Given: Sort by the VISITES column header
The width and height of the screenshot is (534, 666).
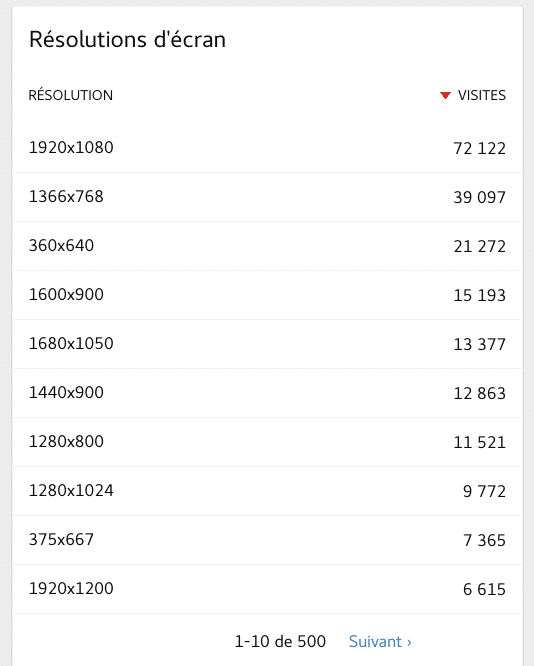Looking at the screenshot, I should pyautogui.click(x=481, y=96).
